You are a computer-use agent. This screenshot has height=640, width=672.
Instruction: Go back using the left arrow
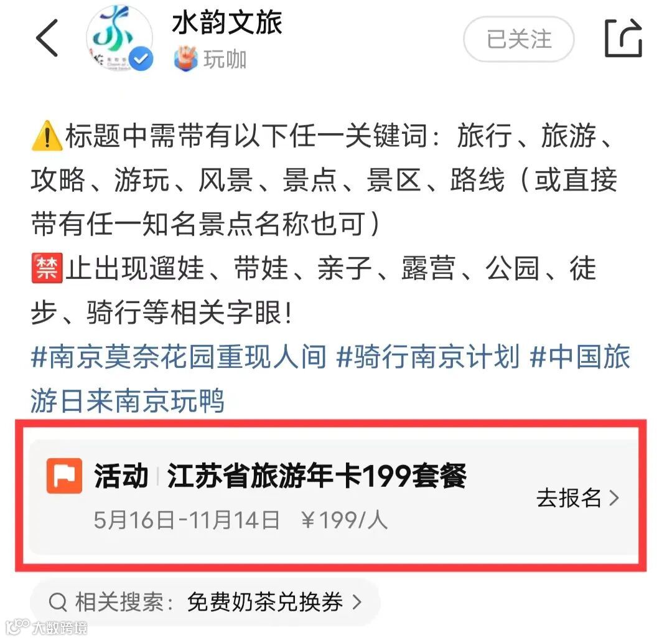click(47, 38)
